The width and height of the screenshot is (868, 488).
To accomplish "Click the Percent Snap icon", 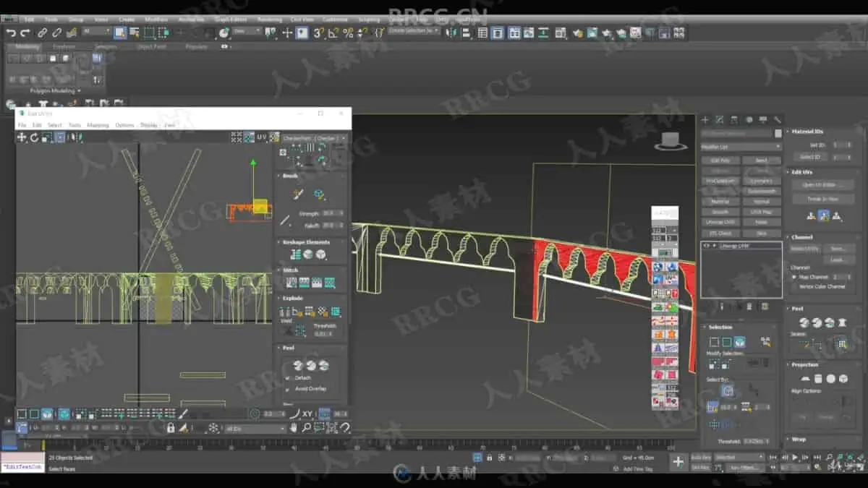I will click(348, 33).
